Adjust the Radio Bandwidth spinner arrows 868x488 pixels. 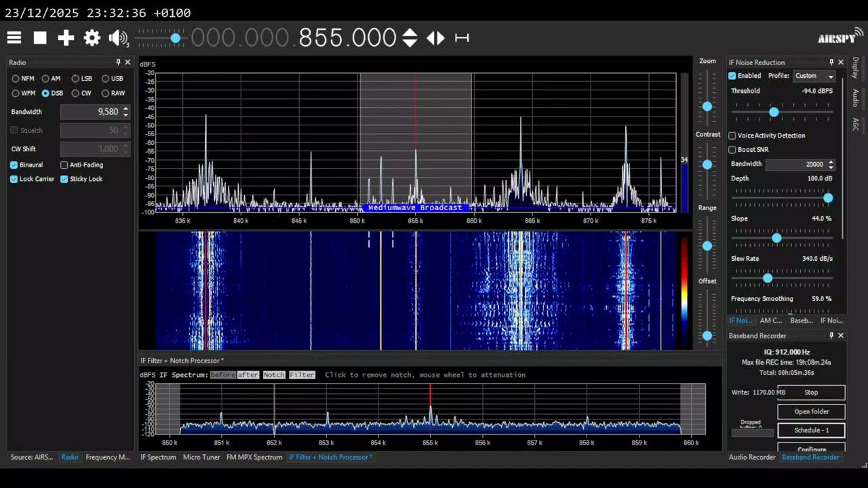[125, 112]
